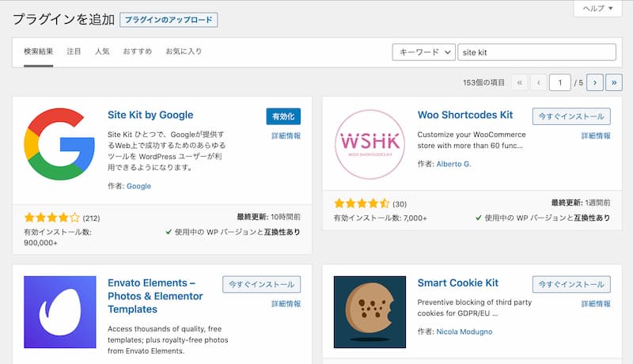Click the Site Kit by Google logo
The image size is (633, 364).
pyautogui.click(x=60, y=144)
